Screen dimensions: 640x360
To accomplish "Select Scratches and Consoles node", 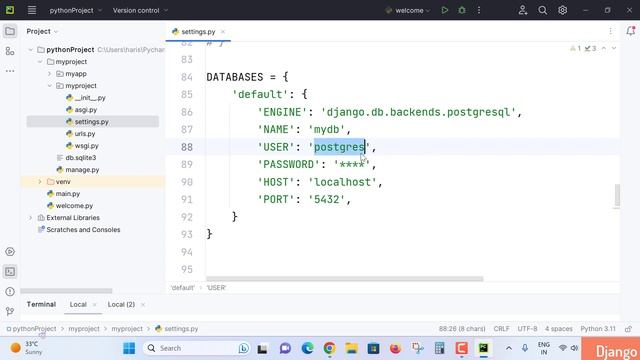I will tap(79, 230).
